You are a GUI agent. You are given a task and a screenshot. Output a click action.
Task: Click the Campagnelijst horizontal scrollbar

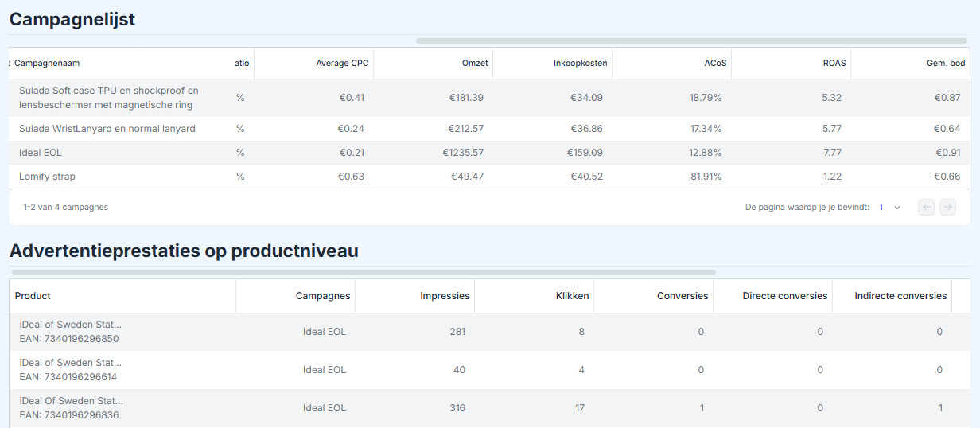692,41
